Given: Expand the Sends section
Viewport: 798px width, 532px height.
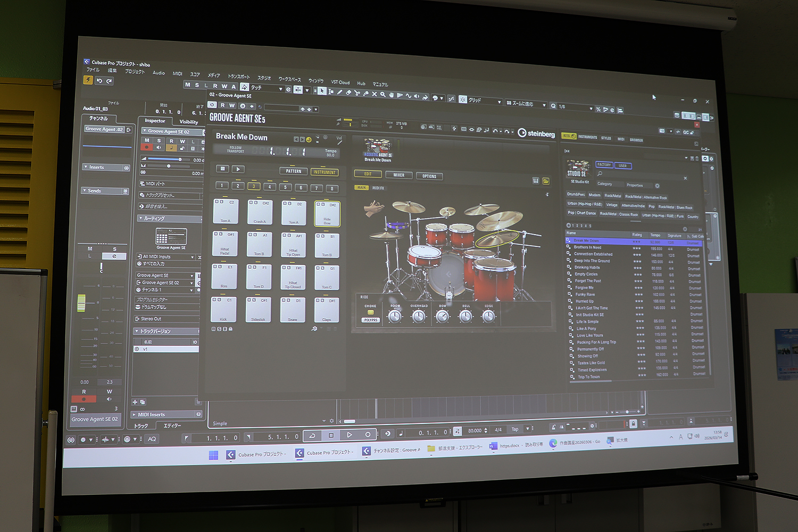Looking at the screenshot, I should (x=85, y=190).
